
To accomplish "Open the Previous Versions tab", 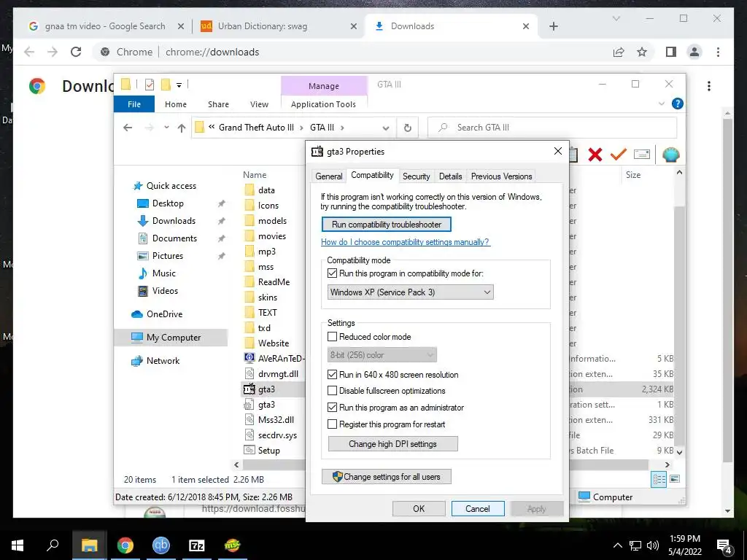I will point(501,176).
